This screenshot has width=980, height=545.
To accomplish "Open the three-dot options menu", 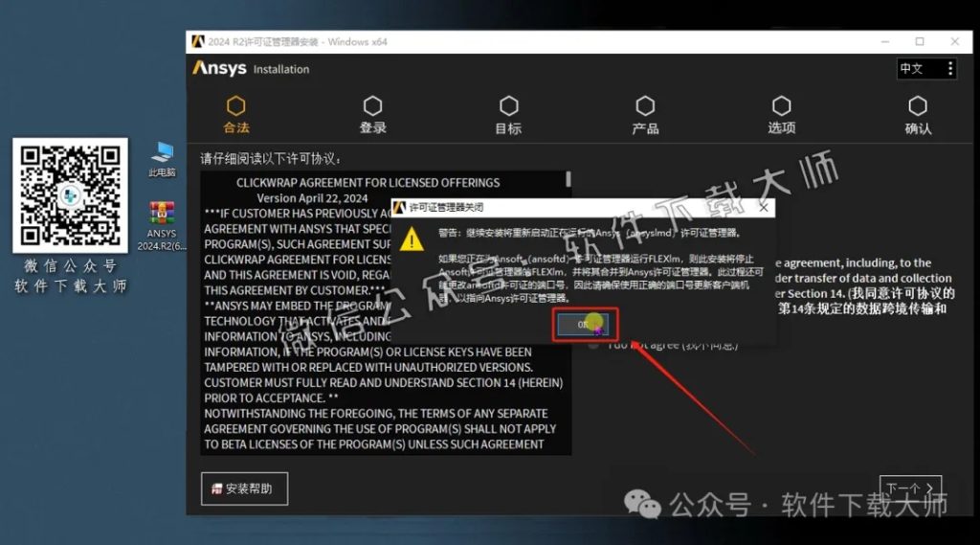I will (950, 68).
